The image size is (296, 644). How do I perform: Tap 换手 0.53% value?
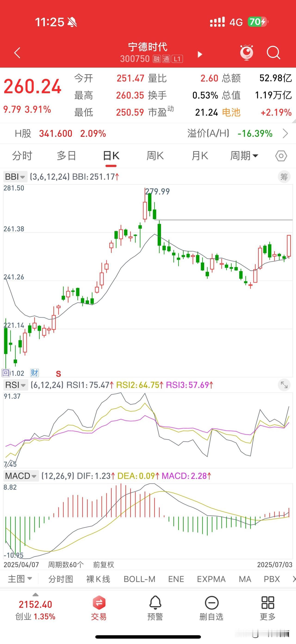point(205,95)
